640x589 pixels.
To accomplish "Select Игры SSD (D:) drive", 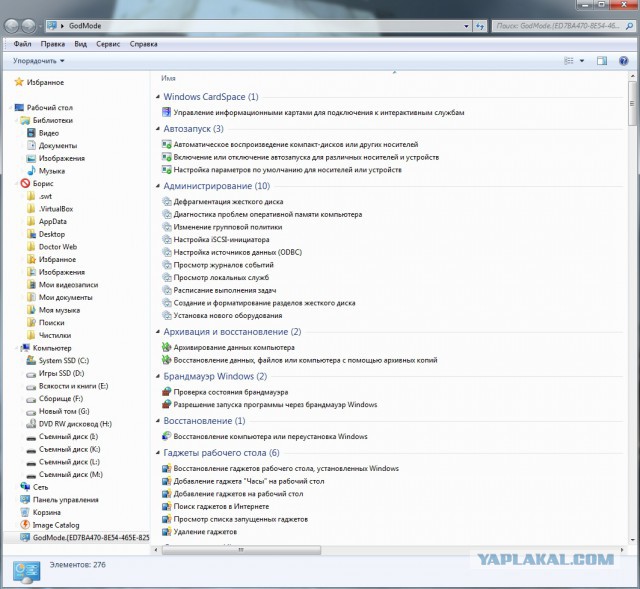I will (61, 373).
